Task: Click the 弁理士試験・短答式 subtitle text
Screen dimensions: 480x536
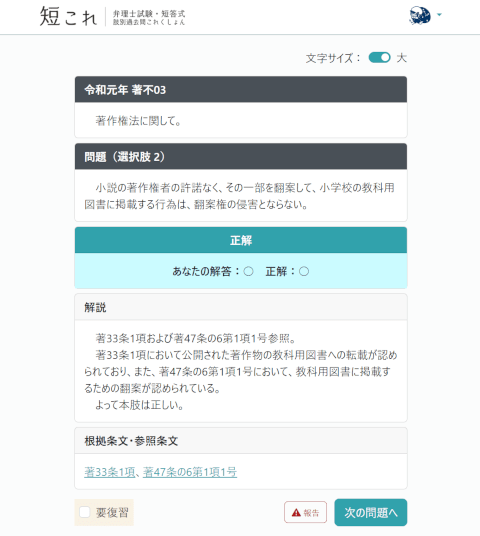Action: tap(149, 14)
